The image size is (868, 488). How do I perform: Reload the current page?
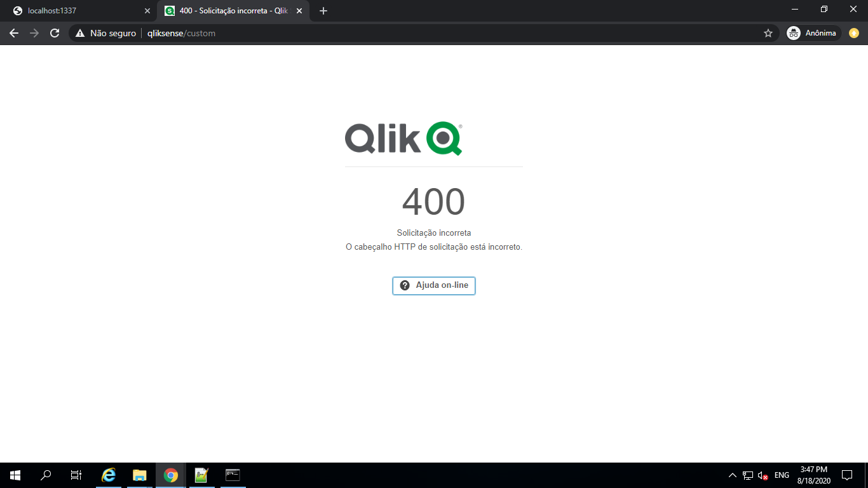tap(55, 33)
